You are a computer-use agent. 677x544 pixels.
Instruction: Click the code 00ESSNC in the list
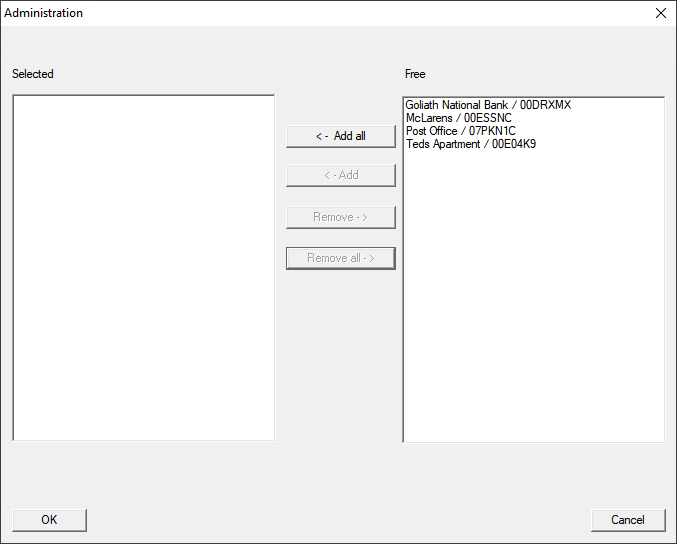488,118
